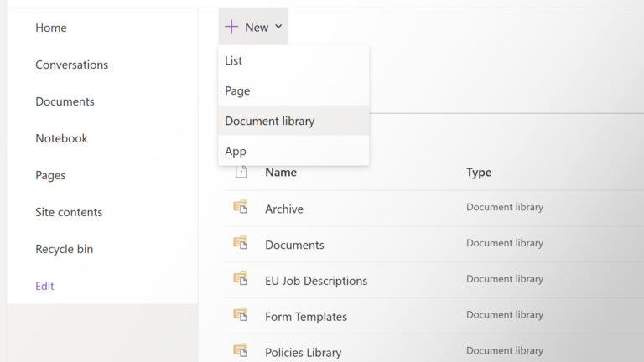Click the Form Templates library icon
Viewport: 644px width, 362px height.
[241, 316]
